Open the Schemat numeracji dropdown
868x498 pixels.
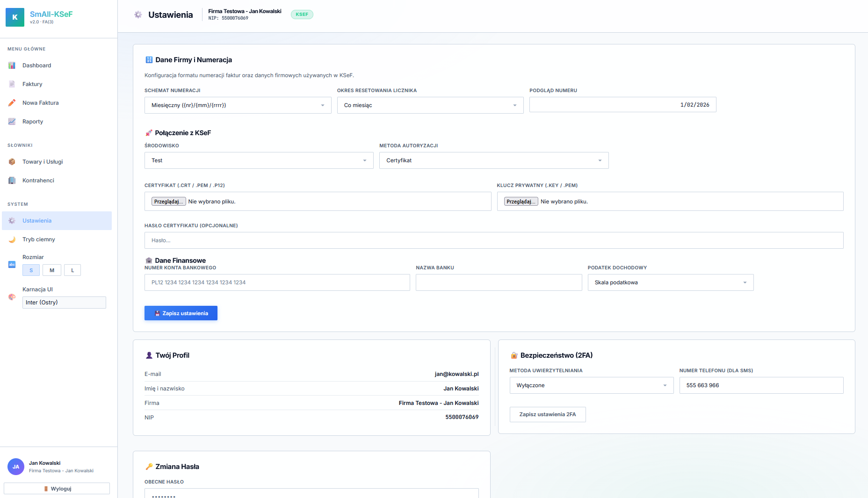[x=238, y=105]
